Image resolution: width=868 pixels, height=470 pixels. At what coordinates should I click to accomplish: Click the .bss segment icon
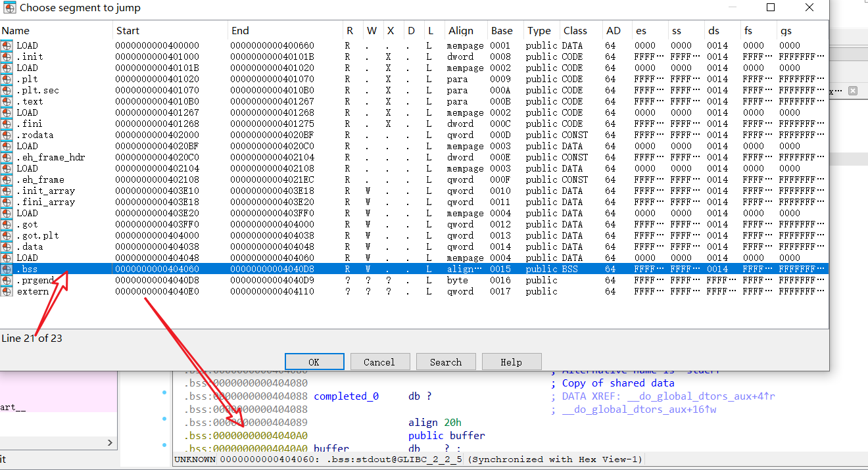(x=7, y=269)
